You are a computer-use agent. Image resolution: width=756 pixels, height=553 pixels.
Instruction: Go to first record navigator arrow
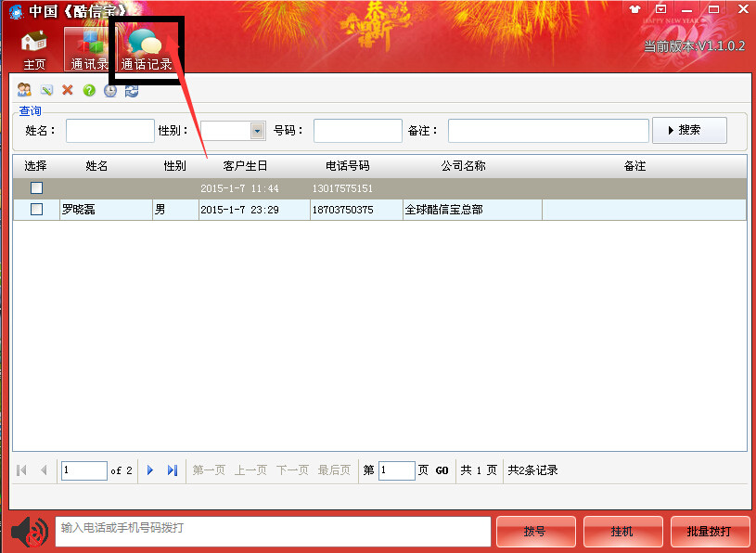21,470
